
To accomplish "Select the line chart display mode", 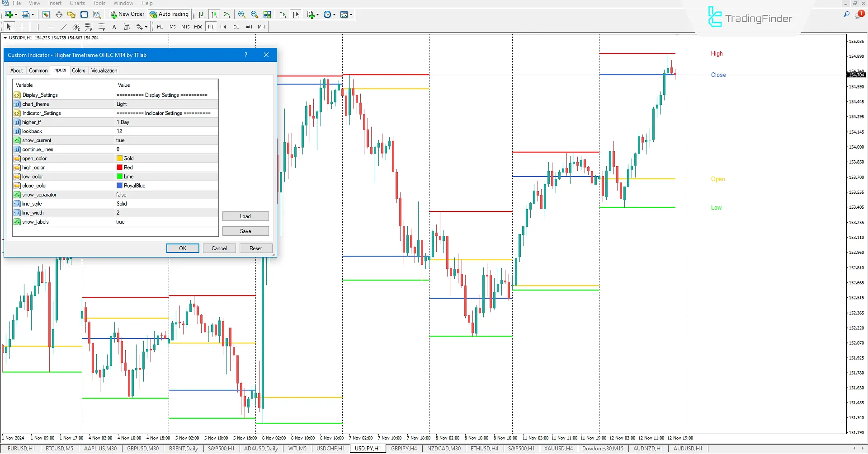I will [227, 14].
